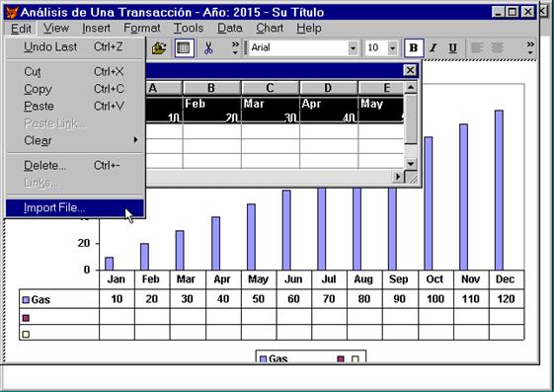554x392 pixels.
Task: Select column B header in datasheet
Action: pyautogui.click(x=211, y=88)
